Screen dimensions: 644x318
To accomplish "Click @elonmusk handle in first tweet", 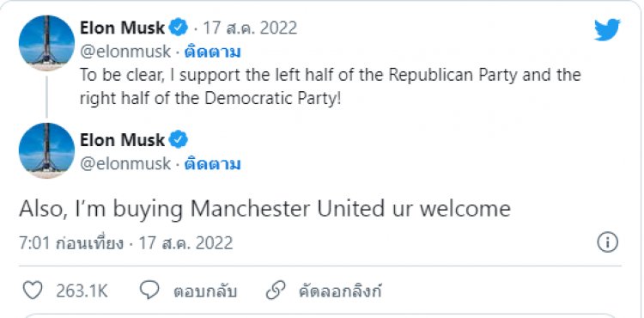I will 125,52.
